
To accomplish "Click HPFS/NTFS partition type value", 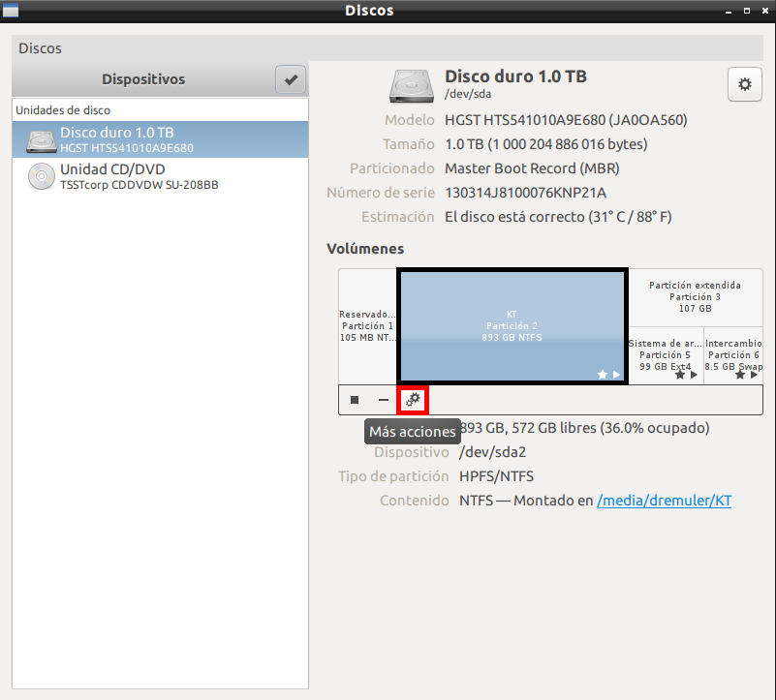I will coord(496,476).
